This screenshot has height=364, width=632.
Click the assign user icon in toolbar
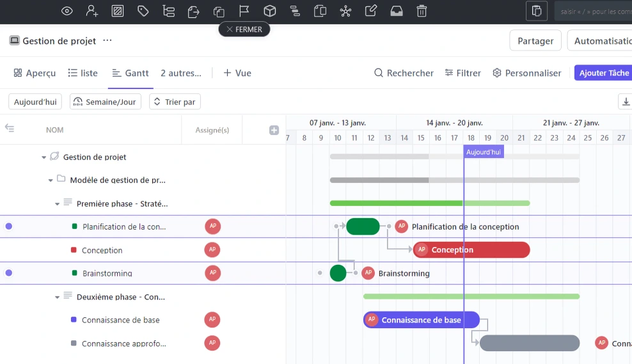tap(92, 12)
